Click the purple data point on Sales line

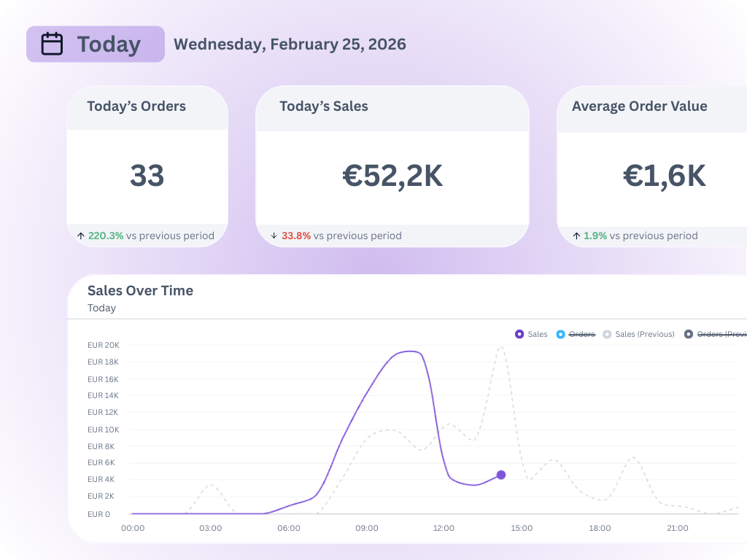tap(501, 475)
